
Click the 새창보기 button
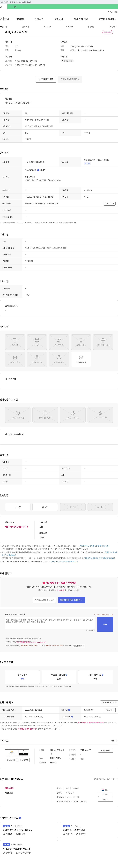pos(106,800)
